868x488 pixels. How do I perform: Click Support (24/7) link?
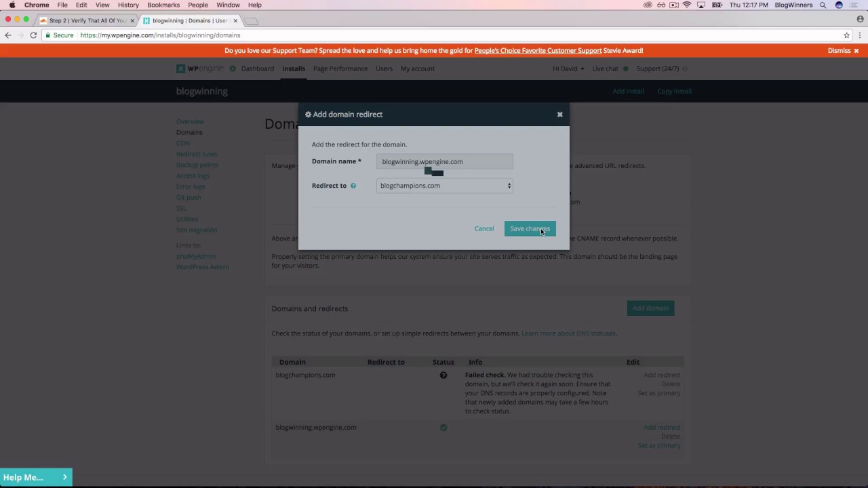pos(658,68)
